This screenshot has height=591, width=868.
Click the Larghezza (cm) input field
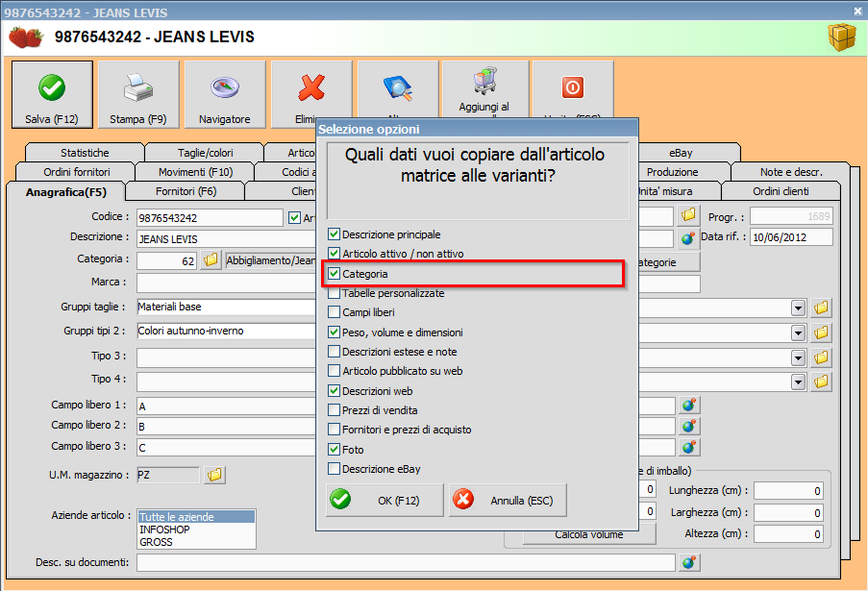coord(788,513)
